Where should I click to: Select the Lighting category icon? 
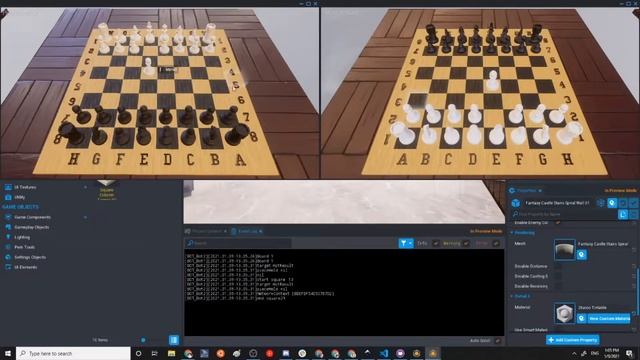pyautogui.click(x=8, y=237)
